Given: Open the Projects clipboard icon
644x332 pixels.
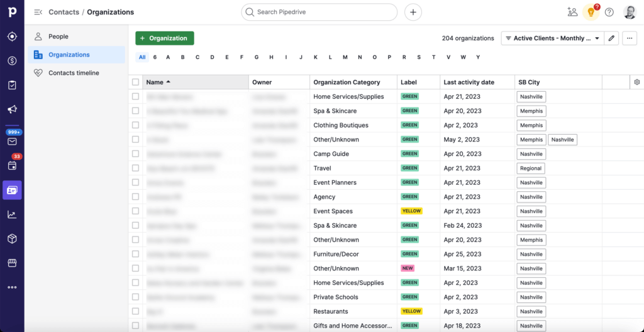Looking at the screenshot, I should click(12, 85).
